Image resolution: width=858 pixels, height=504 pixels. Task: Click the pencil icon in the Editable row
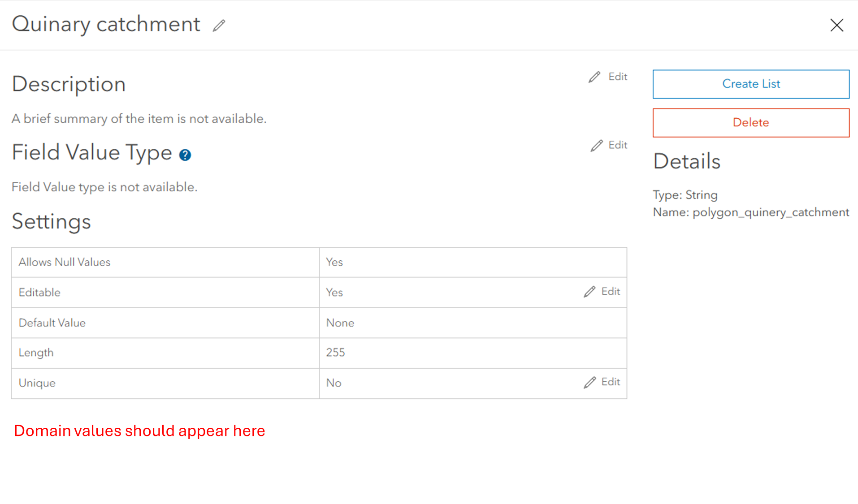click(x=589, y=292)
